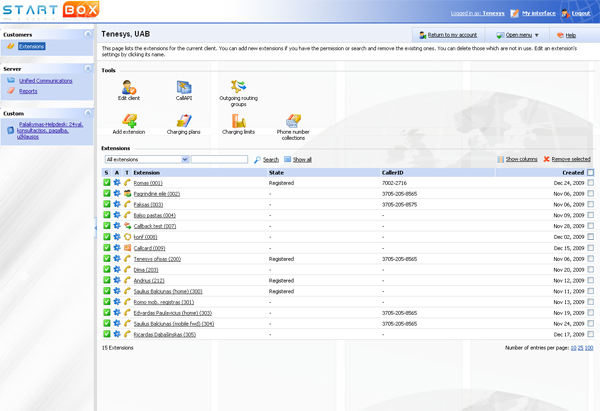Collapse the Server sidebar panel

tap(88, 68)
